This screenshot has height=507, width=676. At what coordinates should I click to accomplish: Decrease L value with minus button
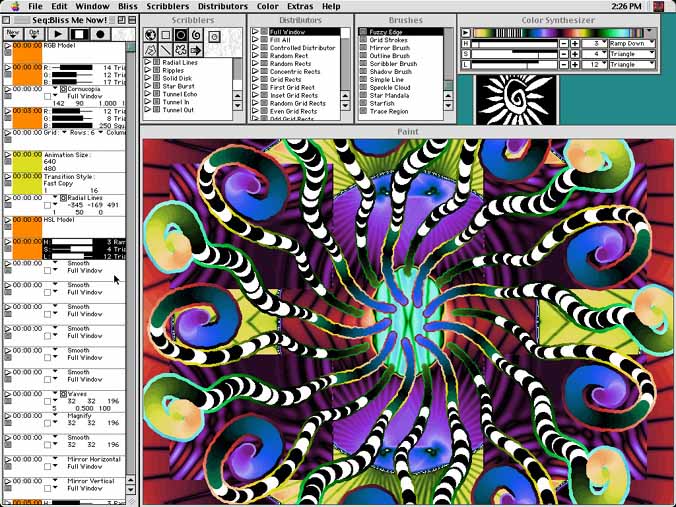564,65
